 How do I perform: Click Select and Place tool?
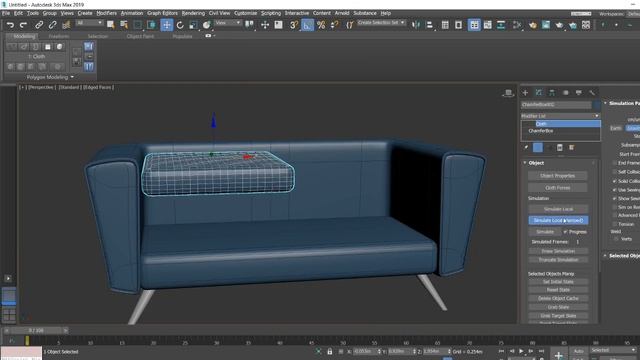click(207, 25)
